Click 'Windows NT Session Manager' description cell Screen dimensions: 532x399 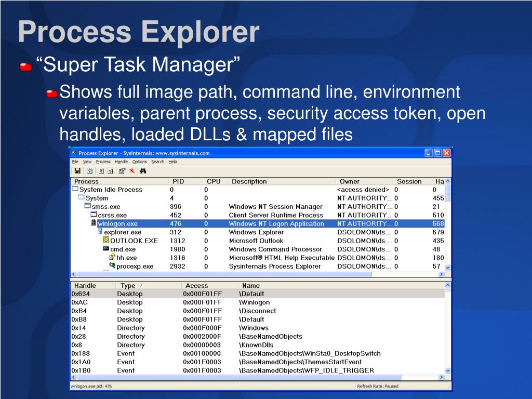[x=275, y=207]
